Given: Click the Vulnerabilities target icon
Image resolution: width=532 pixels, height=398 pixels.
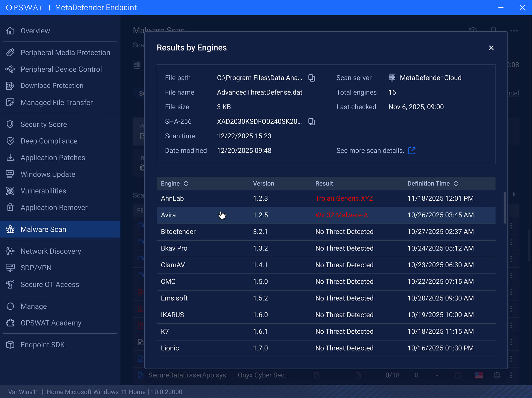Looking at the screenshot, I should tap(10, 191).
